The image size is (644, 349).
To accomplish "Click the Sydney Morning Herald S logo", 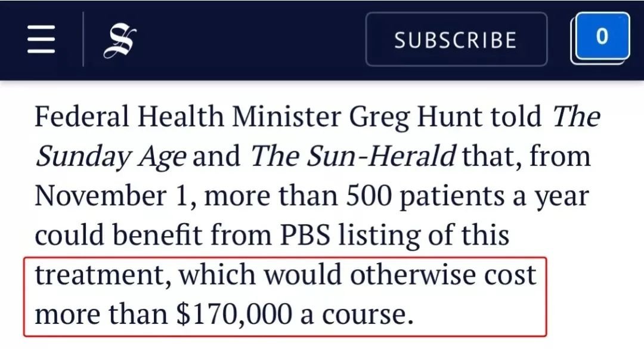I will [x=119, y=40].
